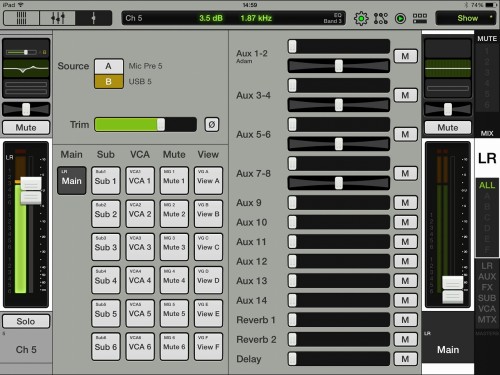Add channel to Mute 1 group
500x375 pixels.
(x=174, y=181)
